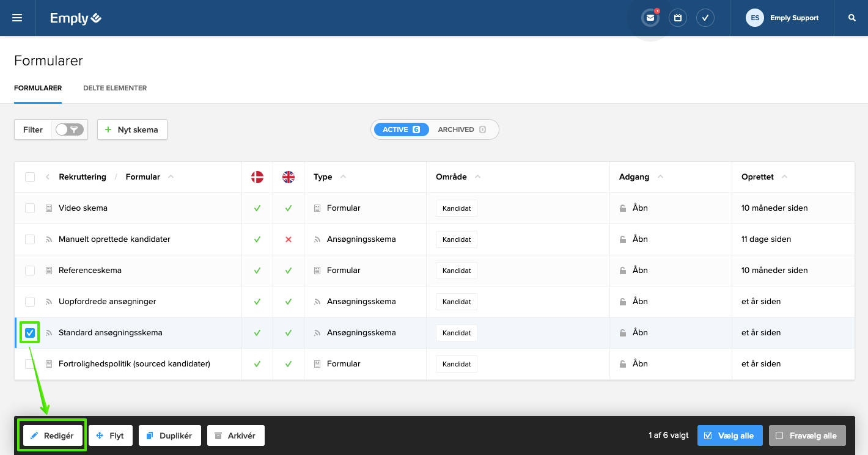Tick the select-all header checkbox
The image size is (868, 455).
coord(30,177)
